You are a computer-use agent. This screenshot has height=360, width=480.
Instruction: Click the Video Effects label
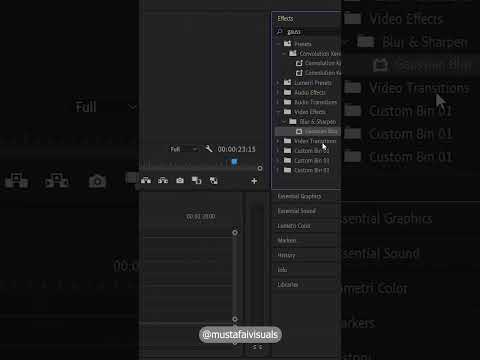tap(310, 112)
